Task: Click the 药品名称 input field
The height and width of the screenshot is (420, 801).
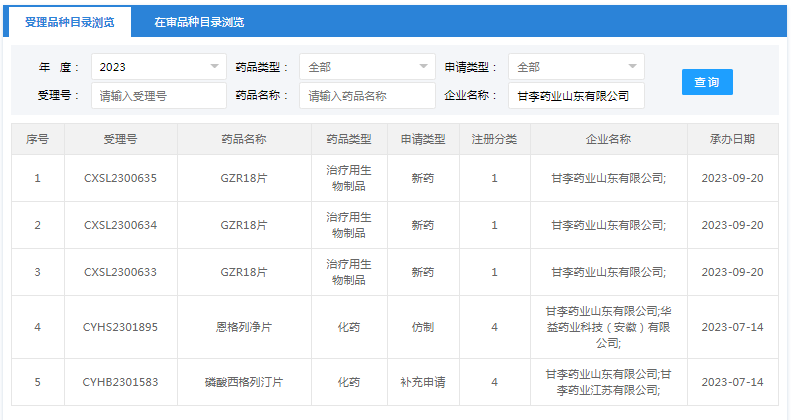Action: click(x=367, y=96)
